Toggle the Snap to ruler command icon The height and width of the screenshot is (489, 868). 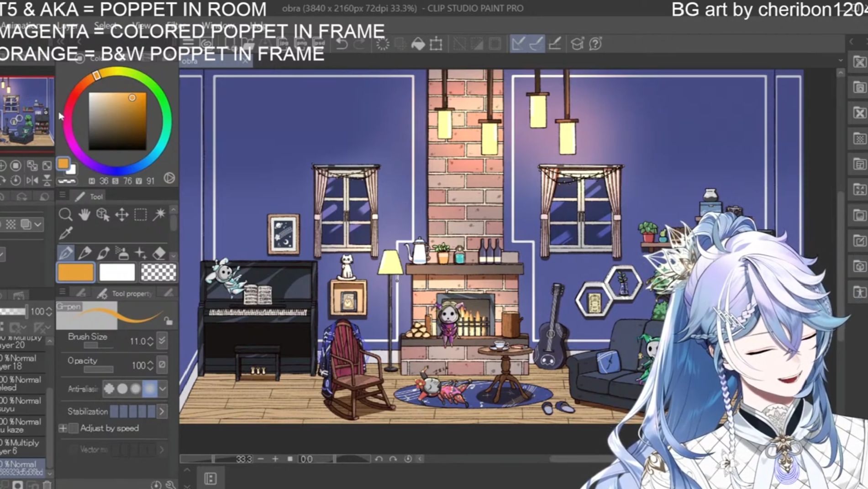518,44
